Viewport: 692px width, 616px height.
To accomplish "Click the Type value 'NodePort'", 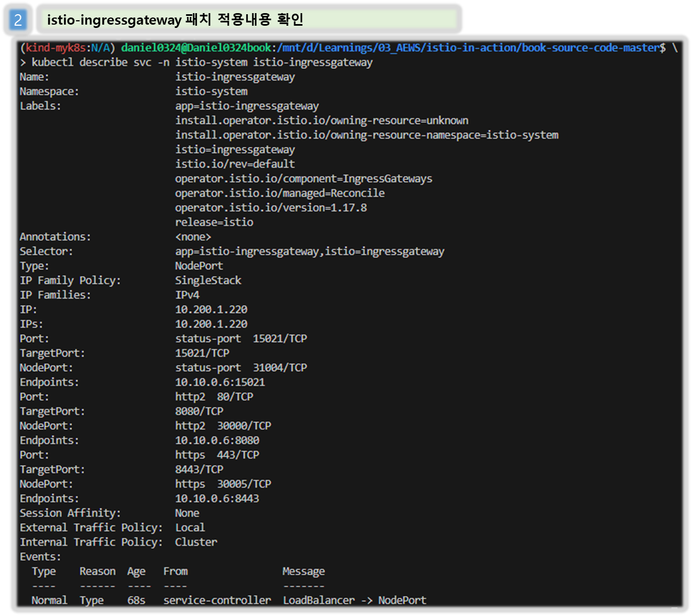I will pos(199,266).
